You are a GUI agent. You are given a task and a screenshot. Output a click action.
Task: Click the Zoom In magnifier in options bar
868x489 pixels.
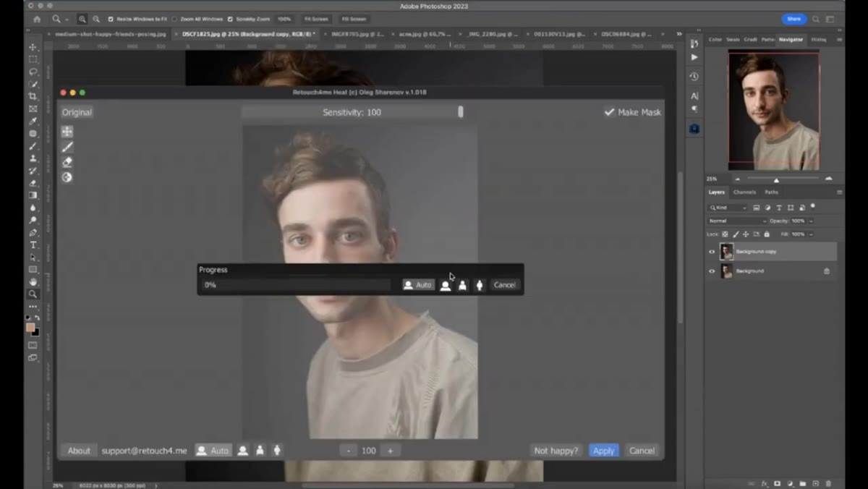[x=82, y=19]
